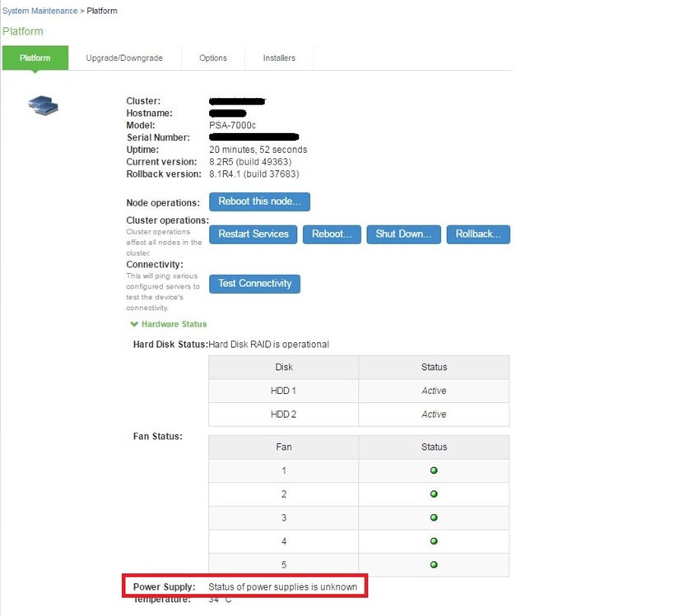Click the Platform breadcrumb entry
The image size is (674, 616).
[103, 11]
